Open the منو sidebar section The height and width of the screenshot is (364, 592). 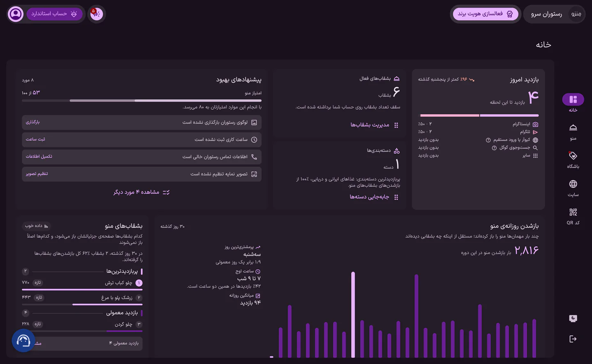573,132
